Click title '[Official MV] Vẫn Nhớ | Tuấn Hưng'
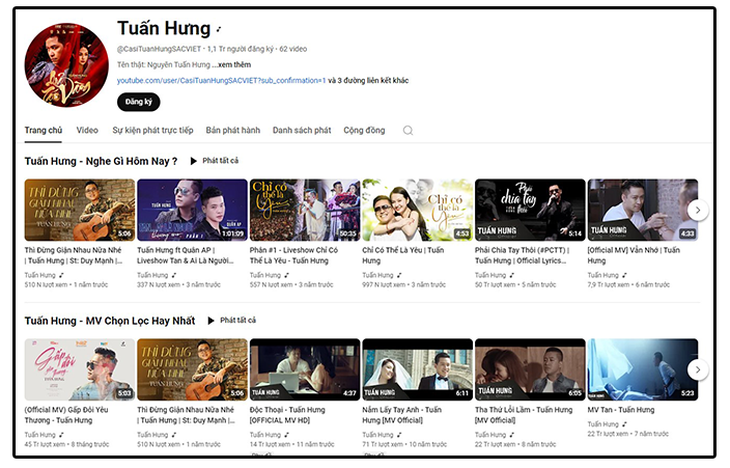The image size is (730, 468). [634, 256]
